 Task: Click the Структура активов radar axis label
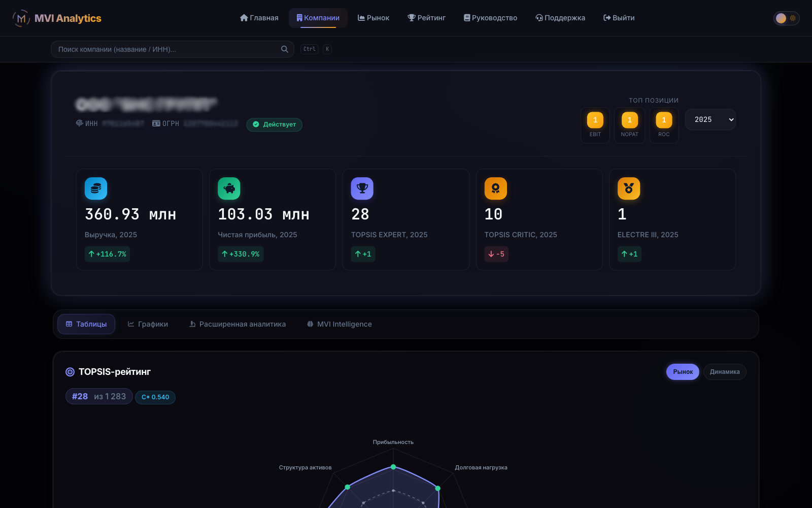pos(306,467)
